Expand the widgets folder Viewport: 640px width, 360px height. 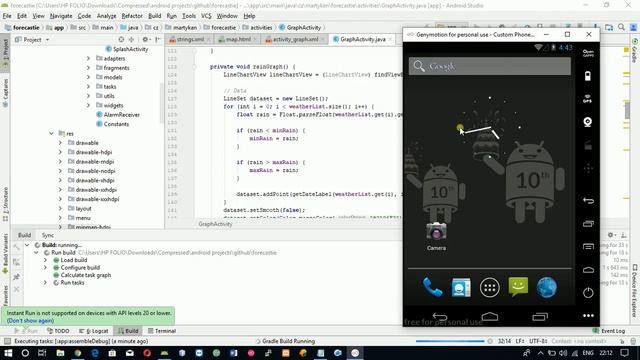[89, 105]
